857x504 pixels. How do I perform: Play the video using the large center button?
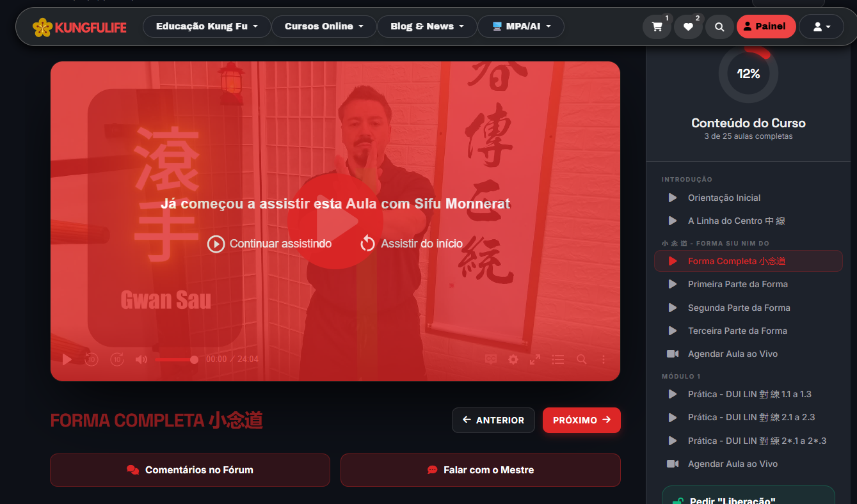tap(335, 221)
